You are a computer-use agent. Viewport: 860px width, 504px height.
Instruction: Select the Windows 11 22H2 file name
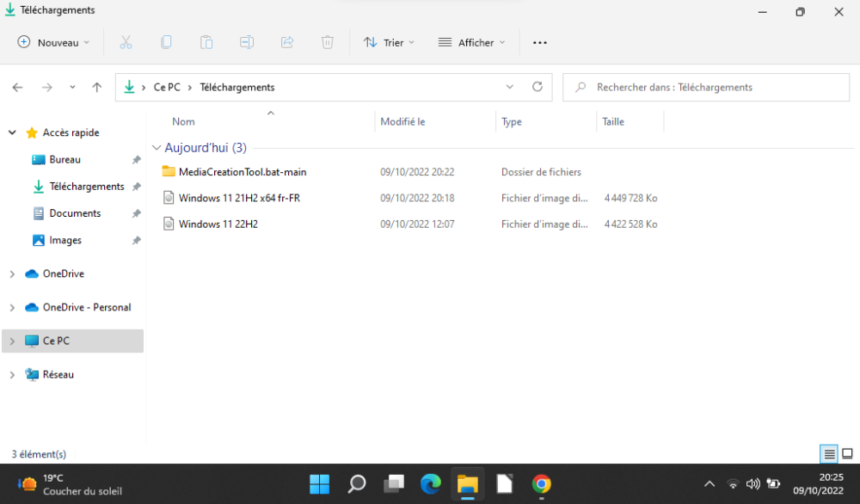point(218,224)
